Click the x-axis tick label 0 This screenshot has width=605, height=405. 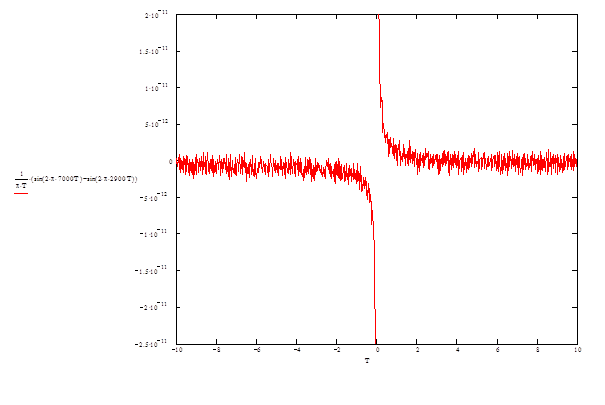point(377,351)
